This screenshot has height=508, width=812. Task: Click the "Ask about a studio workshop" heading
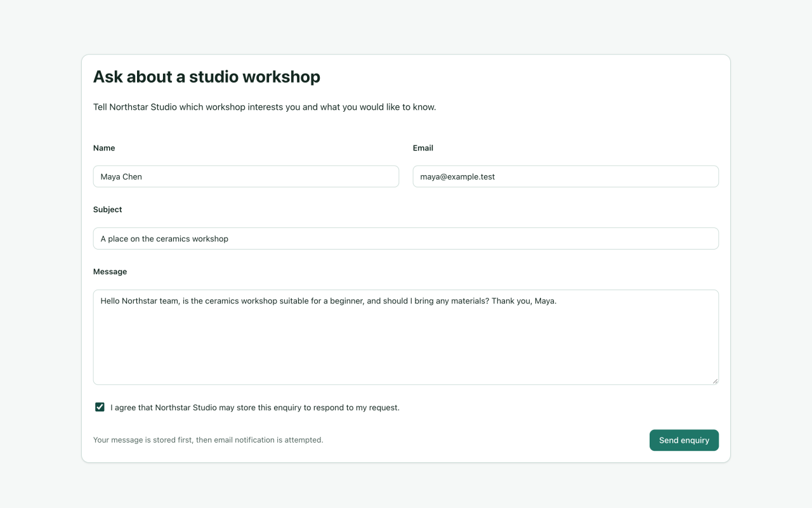(x=207, y=77)
